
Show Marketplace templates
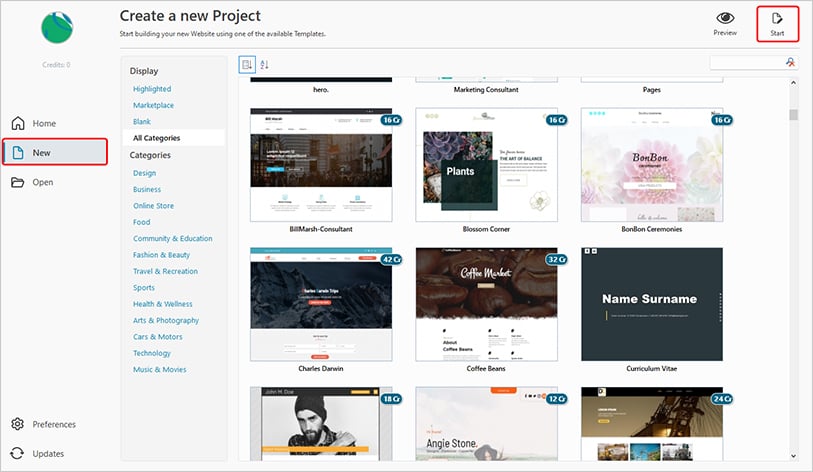153,105
